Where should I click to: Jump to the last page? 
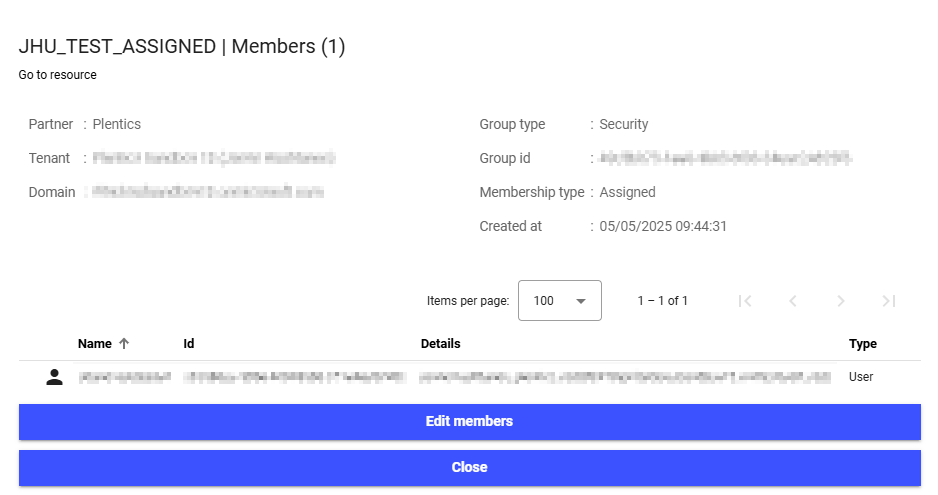tap(888, 301)
